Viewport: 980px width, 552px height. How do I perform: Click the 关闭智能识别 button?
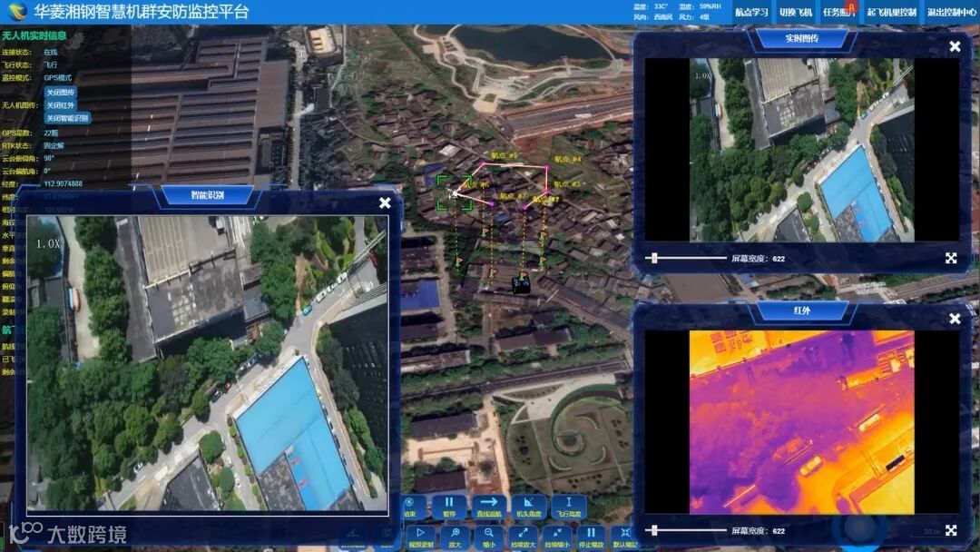(x=67, y=118)
